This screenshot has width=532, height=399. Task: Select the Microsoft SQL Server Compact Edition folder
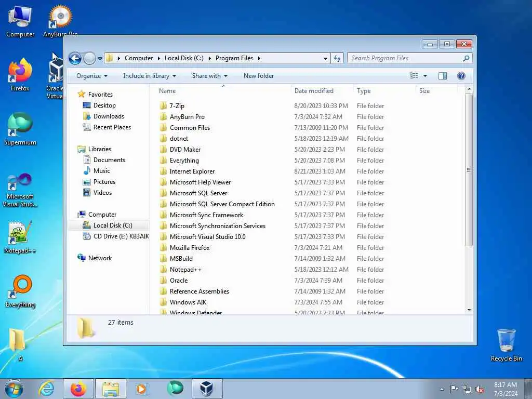222,204
